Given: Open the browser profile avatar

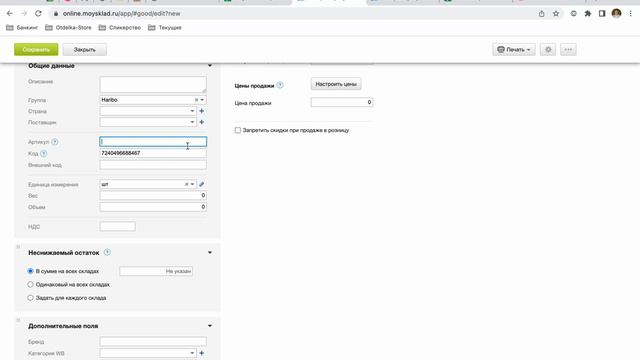Looking at the screenshot, I should 616,13.
